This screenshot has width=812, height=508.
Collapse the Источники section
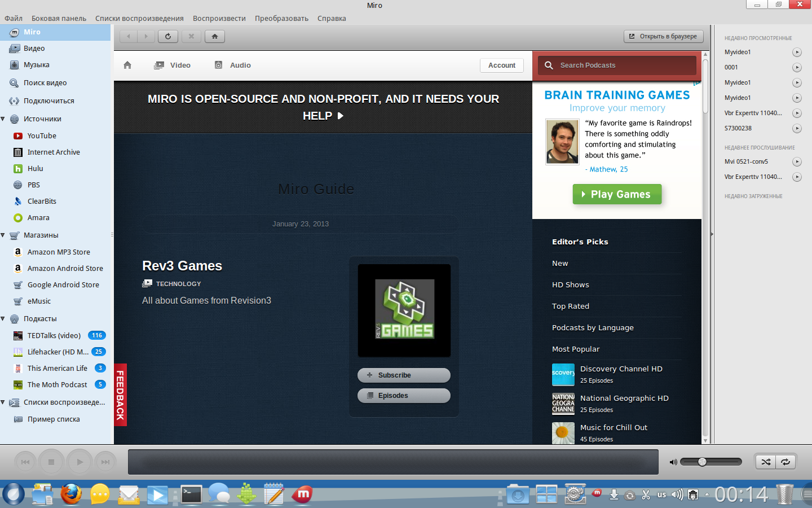[3, 119]
